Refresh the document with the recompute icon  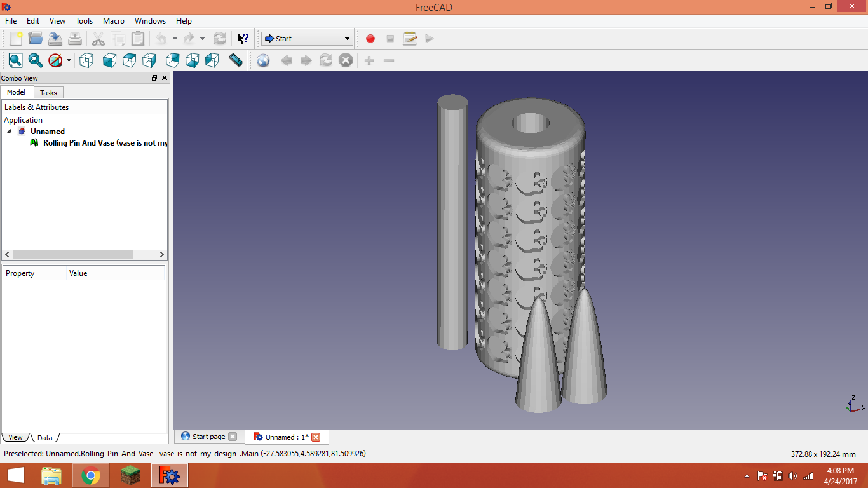coord(220,39)
